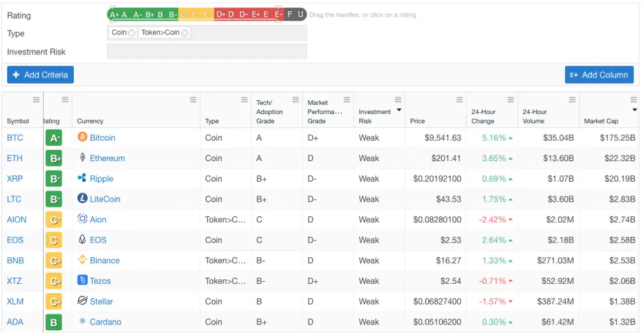The height and width of the screenshot is (333, 644).
Task: Click the Investment Risk sort arrow
Action: click(x=399, y=109)
